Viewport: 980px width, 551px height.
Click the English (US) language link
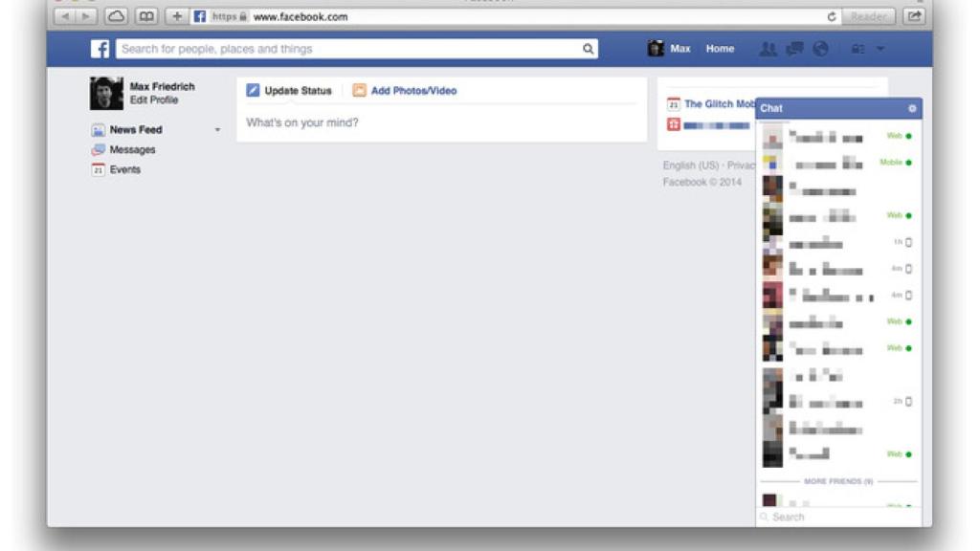pos(686,164)
